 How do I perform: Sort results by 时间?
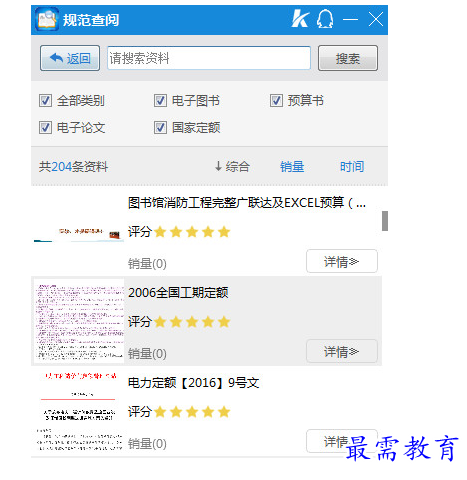click(x=352, y=166)
